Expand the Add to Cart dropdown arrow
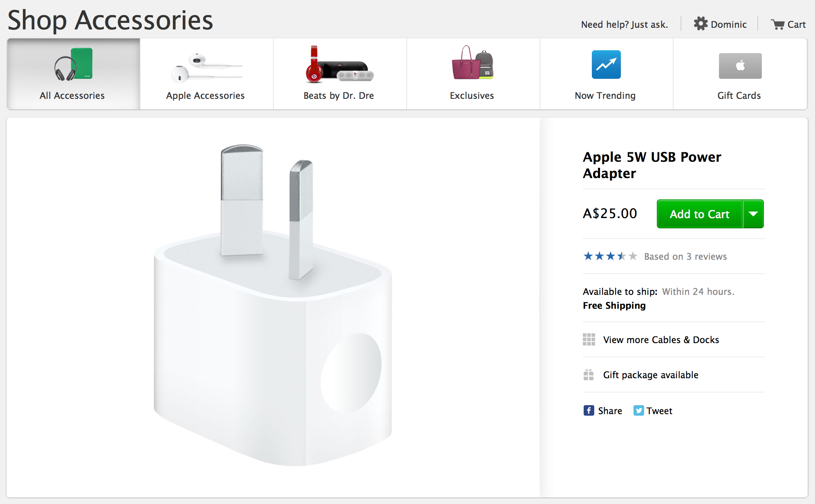This screenshot has height=504, width=815. click(x=752, y=214)
